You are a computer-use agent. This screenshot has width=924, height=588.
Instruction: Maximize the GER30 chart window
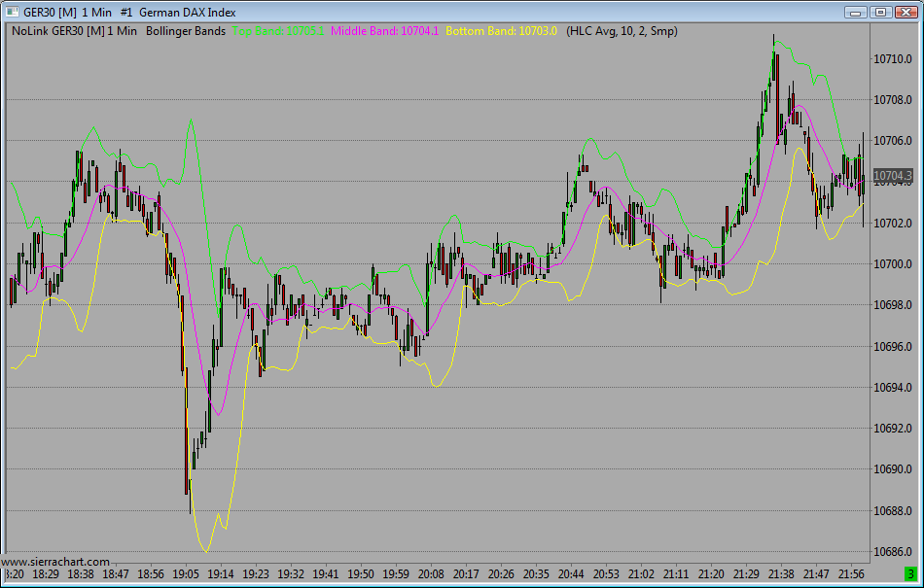point(880,12)
